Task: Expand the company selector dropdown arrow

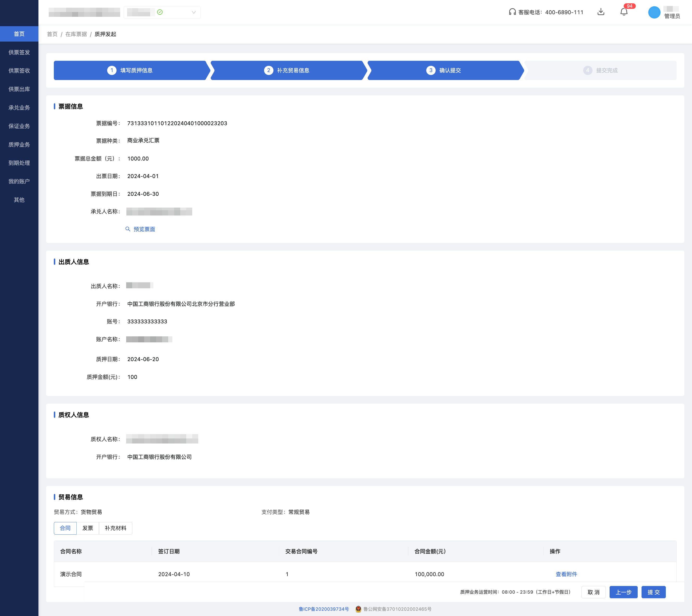Action: (194, 12)
